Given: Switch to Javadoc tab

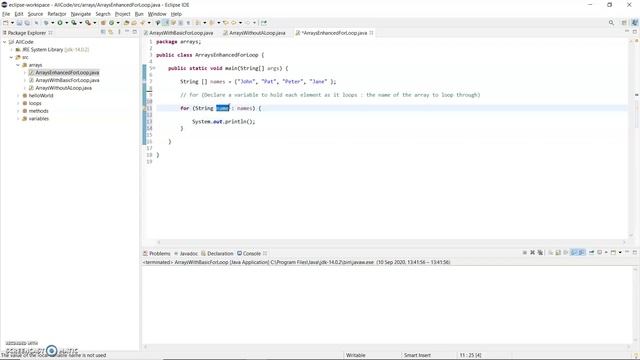Looking at the screenshot, I should [x=186, y=253].
